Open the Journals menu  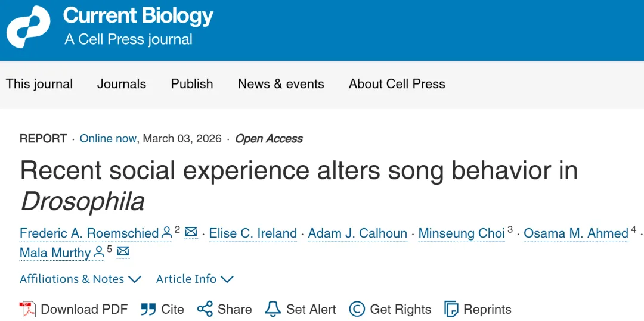[122, 84]
